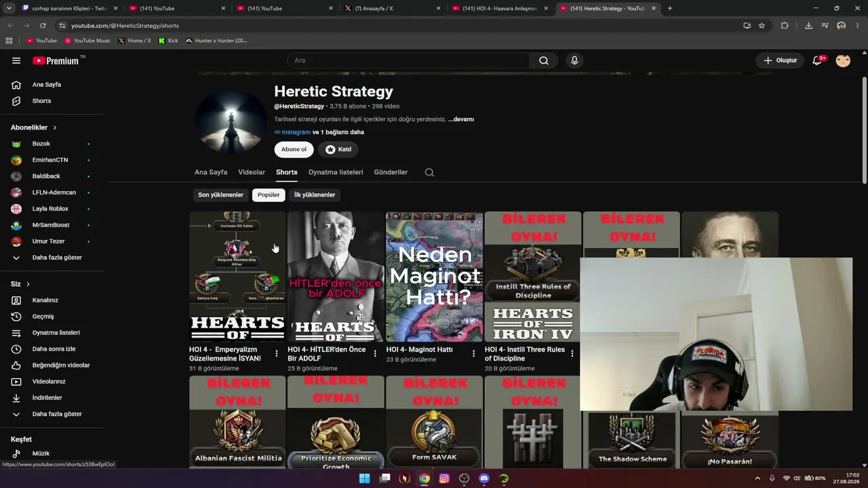
Task: Select the Shorts channel tab
Action: [287, 172]
